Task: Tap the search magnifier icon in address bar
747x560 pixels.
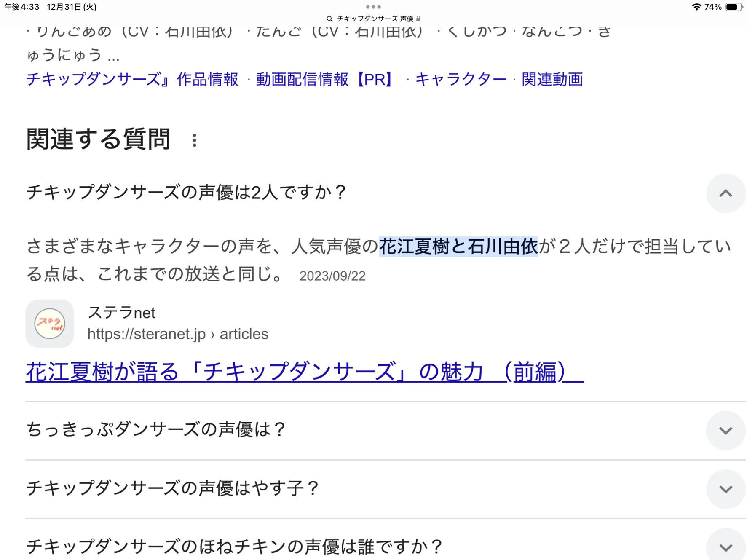Action: (x=329, y=19)
